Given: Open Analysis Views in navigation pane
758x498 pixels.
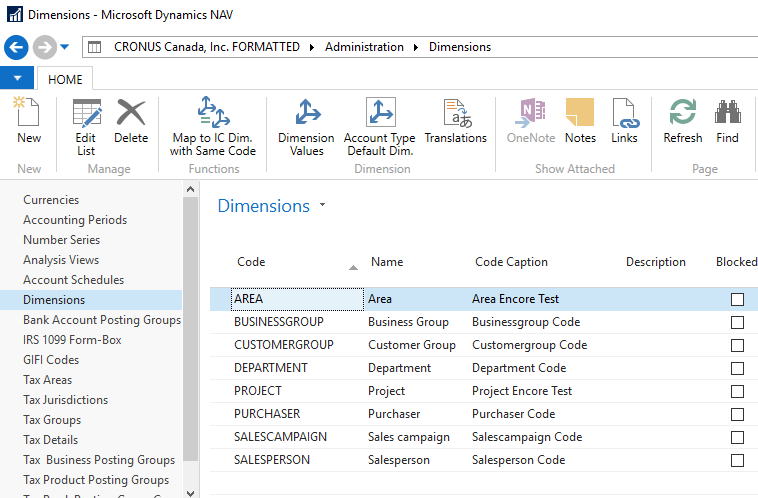Looking at the screenshot, I should tap(61, 260).
